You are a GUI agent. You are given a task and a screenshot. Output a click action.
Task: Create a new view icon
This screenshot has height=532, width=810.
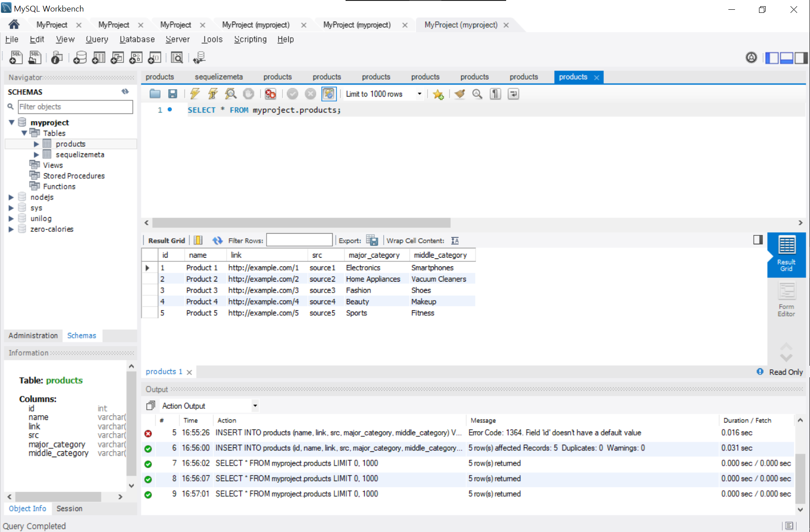click(117, 58)
